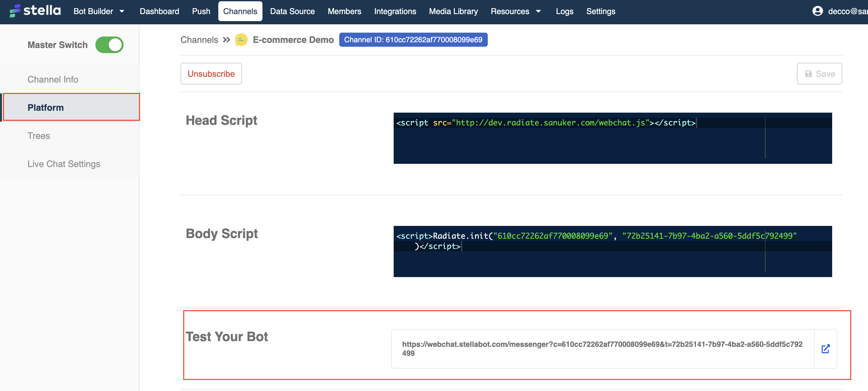Disable the Master Switch toggle

109,44
